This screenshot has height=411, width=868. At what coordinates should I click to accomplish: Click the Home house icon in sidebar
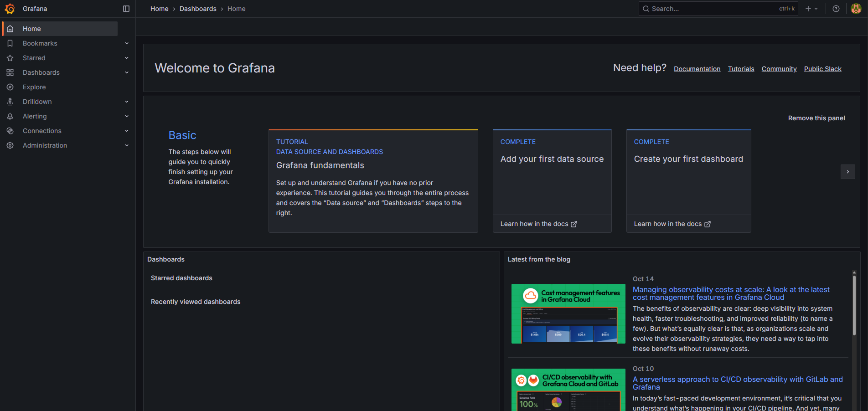click(x=10, y=29)
